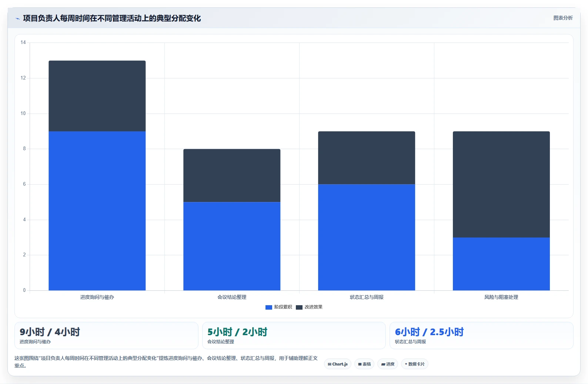Click the 状态汇总与周报 card caption
Screen dimensions: 588x384
pyautogui.click(x=410, y=342)
